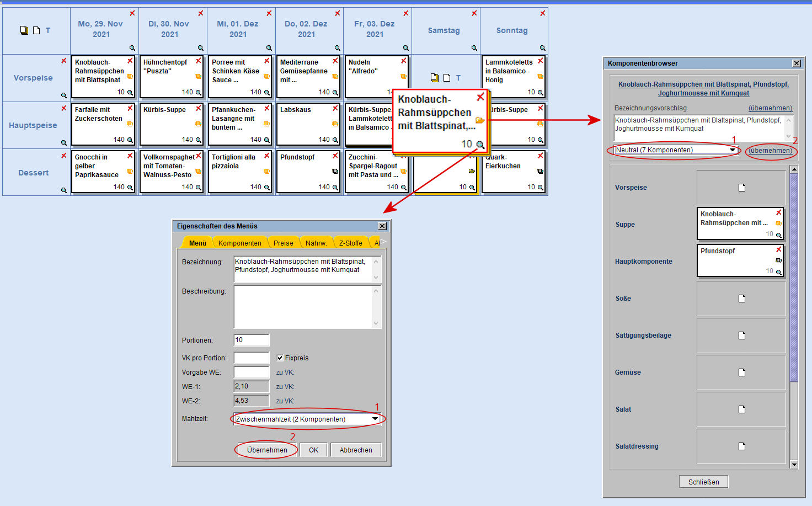
Task: Add a Salatdressing component via its blank-page icon
Action: click(x=742, y=446)
